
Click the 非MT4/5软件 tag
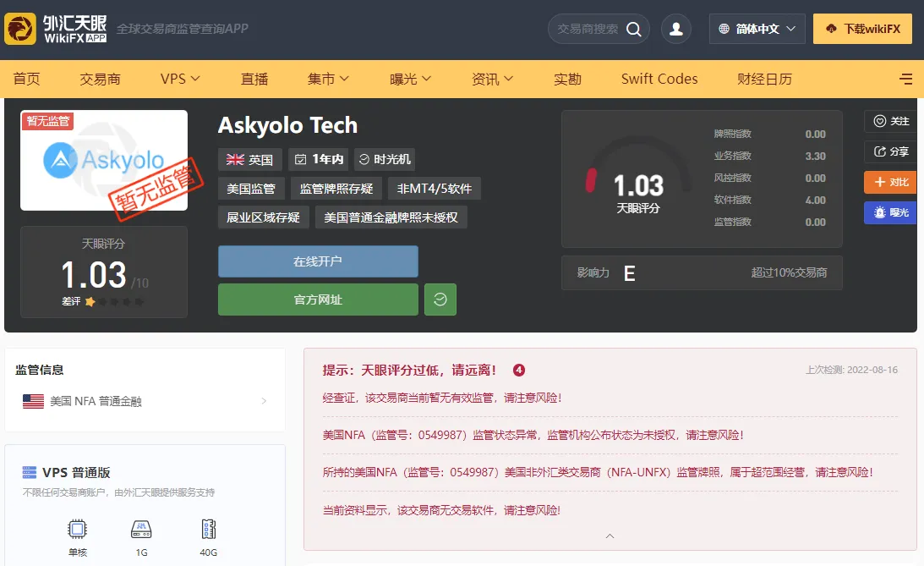pyautogui.click(x=435, y=189)
